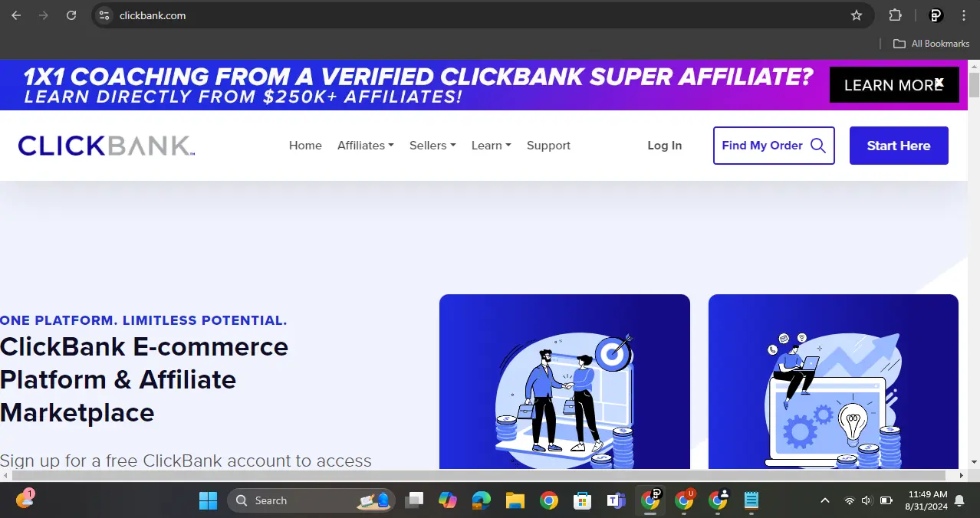Image resolution: width=980 pixels, height=518 pixels.
Task: Open File Explorer from taskbar
Action: 515,500
